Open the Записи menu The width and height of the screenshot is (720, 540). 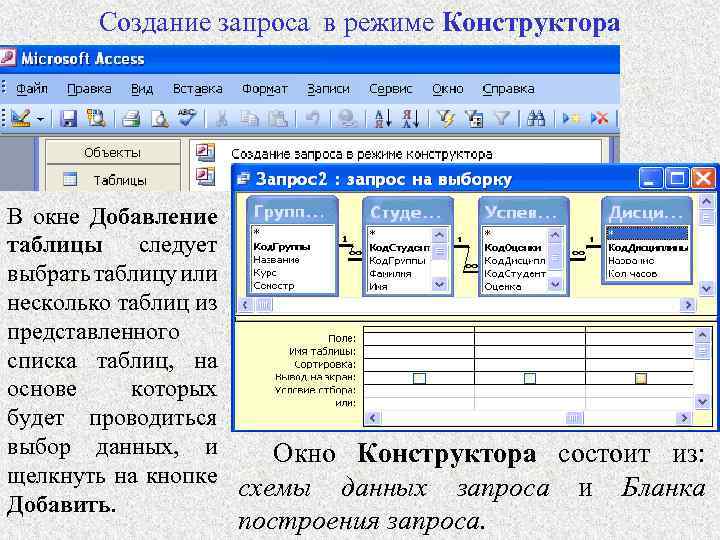coord(328,88)
